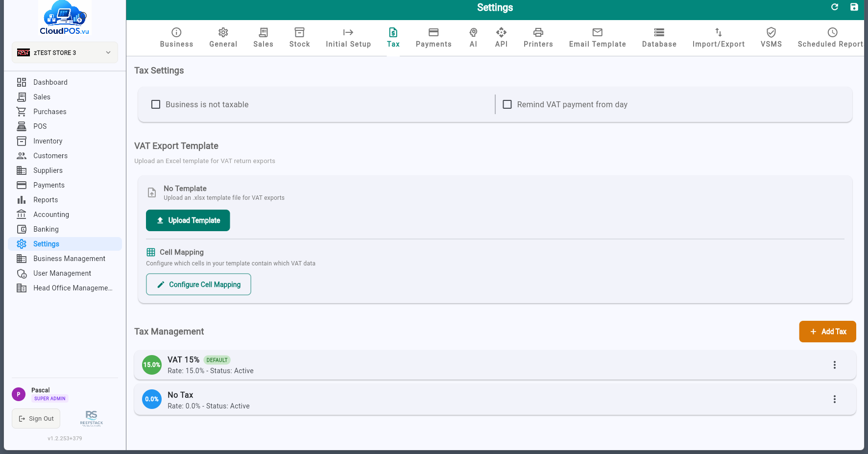868x454 pixels.
Task: Open options menu for VAT 15% tax
Action: click(x=835, y=365)
